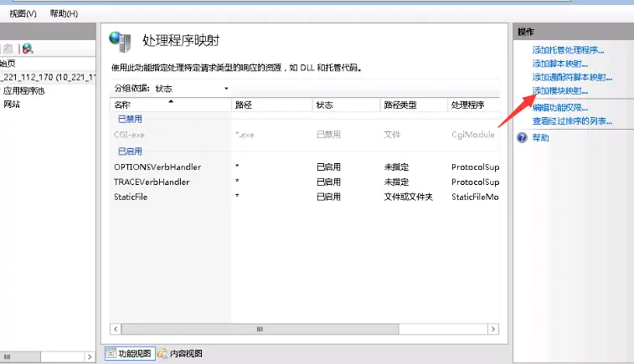Click the 帮助 link in the actions pane
634x364 pixels.
coord(540,138)
